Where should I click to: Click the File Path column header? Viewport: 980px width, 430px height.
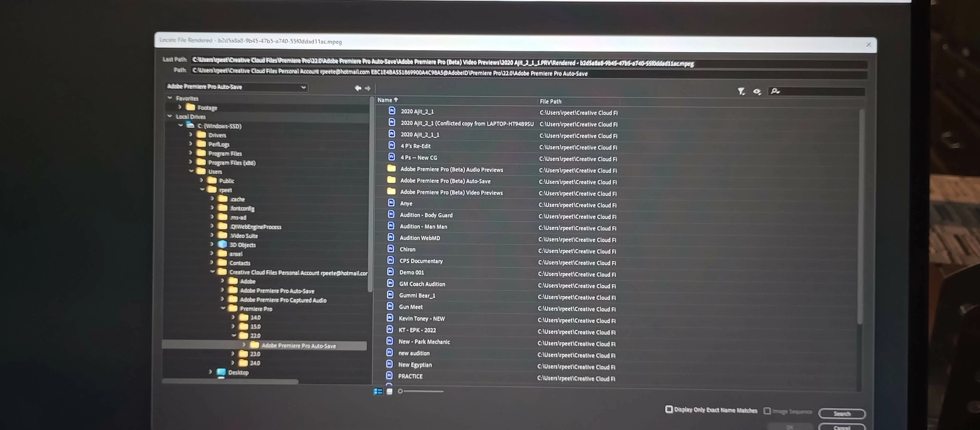[x=550, y=102]
